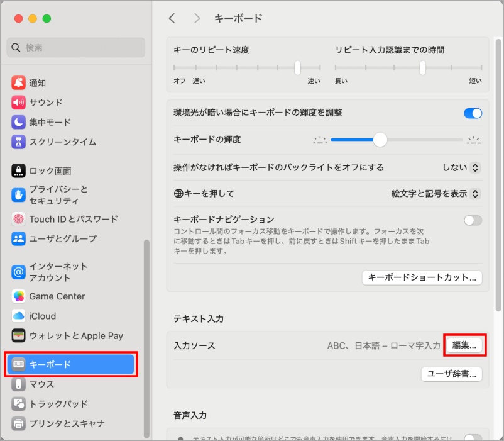Click the back chevron to previous pane
Screen dimensions: 504x441
click(x=172, y=19)
